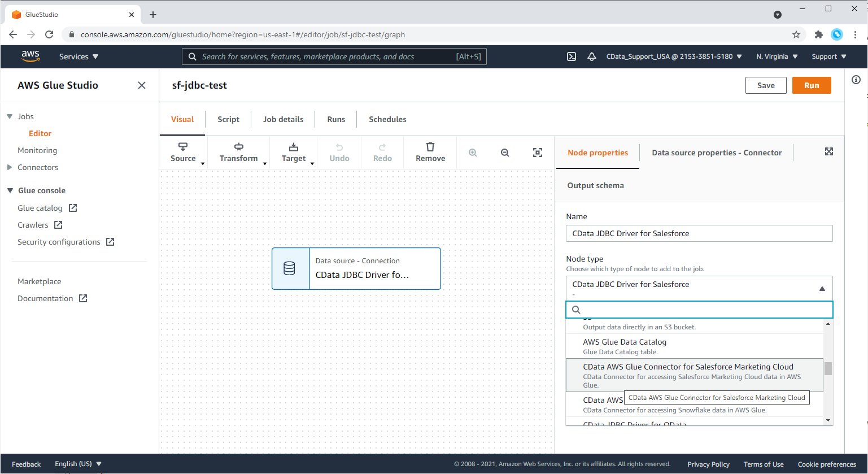Expand the properties panel to full screen

(x=828, y=151)
